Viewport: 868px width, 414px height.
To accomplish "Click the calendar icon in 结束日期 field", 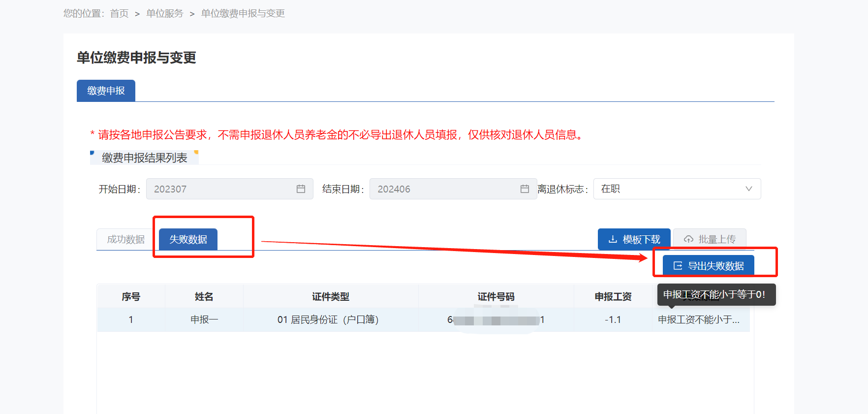I will 525,189.
